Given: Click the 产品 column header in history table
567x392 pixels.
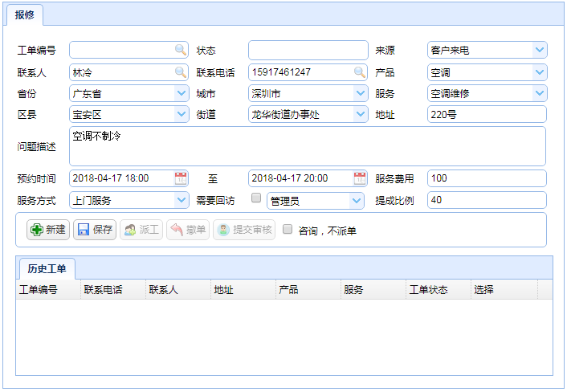Looking at the screenshot, I should (x=308, y=289).
